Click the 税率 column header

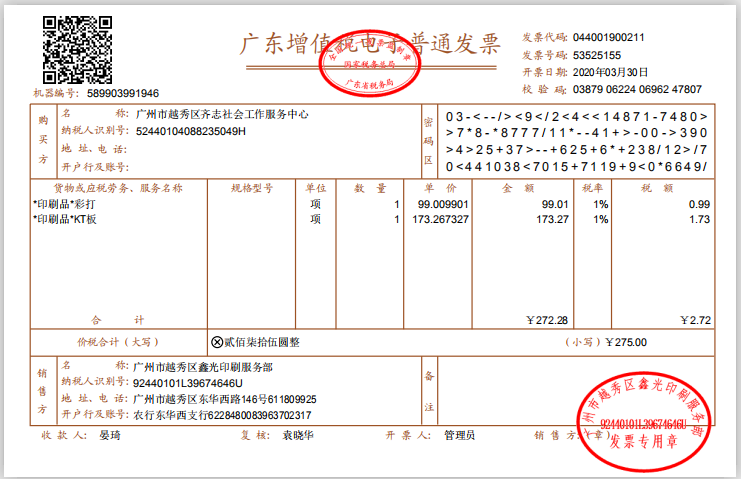(x=592, y=188)
